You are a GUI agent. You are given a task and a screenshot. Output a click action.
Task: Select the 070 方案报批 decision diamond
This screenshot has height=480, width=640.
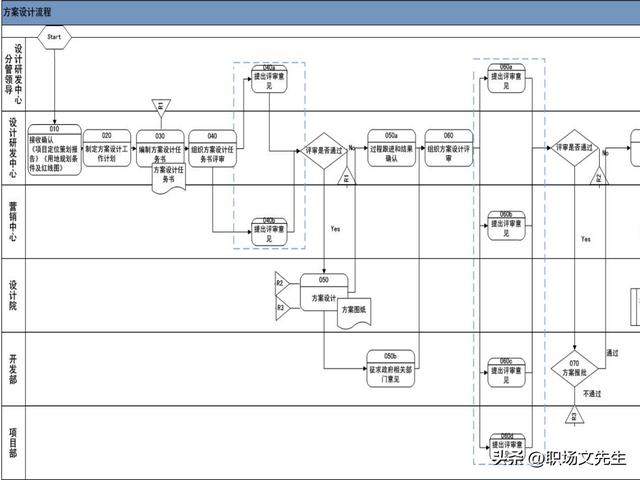pyautogui.click(x=574, y=368)
